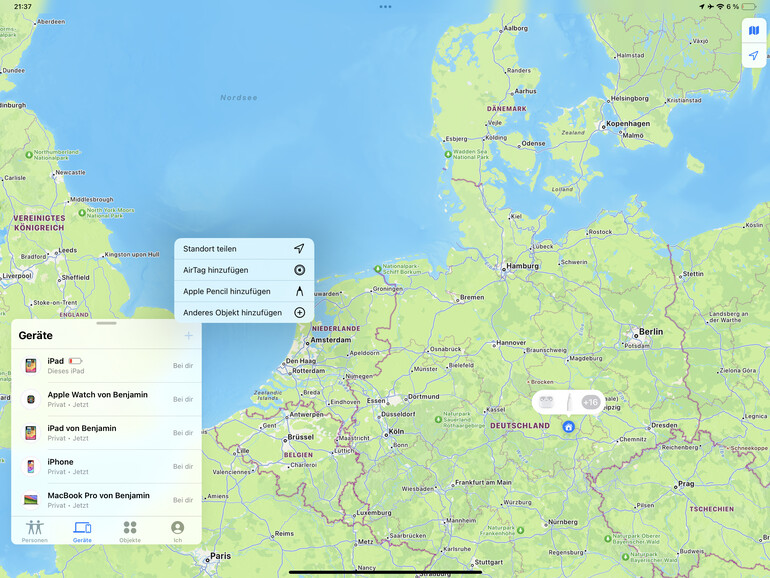Tap the Frankfurt am Main label
This screenshot has height=578, width=770.
pos(483,482)
